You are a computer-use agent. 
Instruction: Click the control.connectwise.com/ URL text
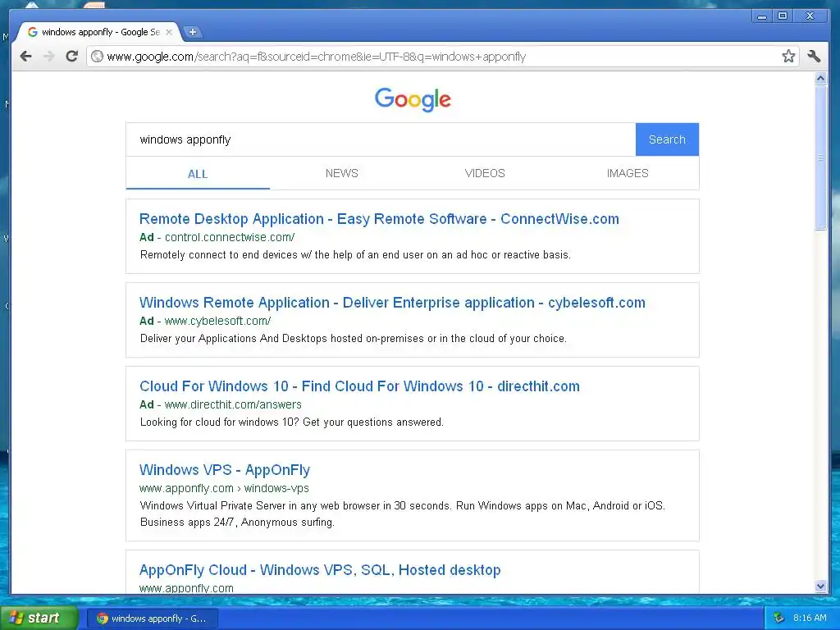(x=230, y=237)
